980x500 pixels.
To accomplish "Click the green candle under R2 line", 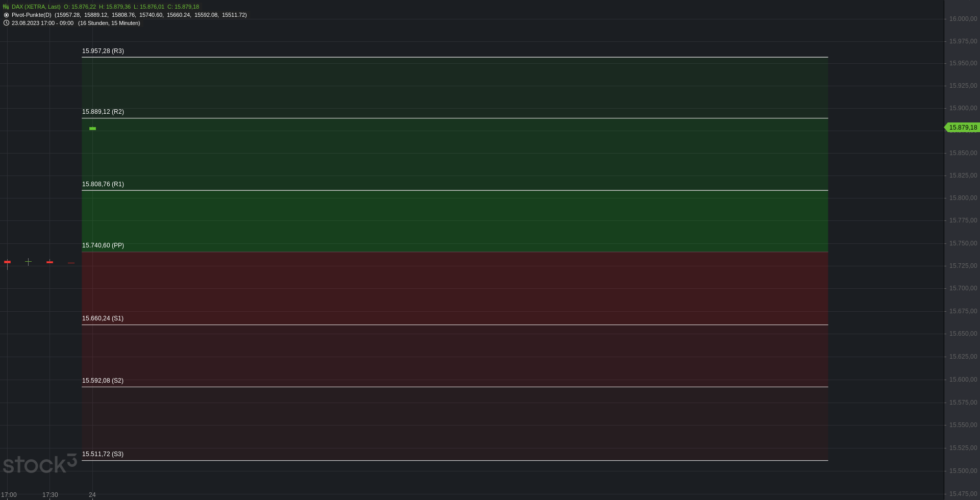I will 92,129.
